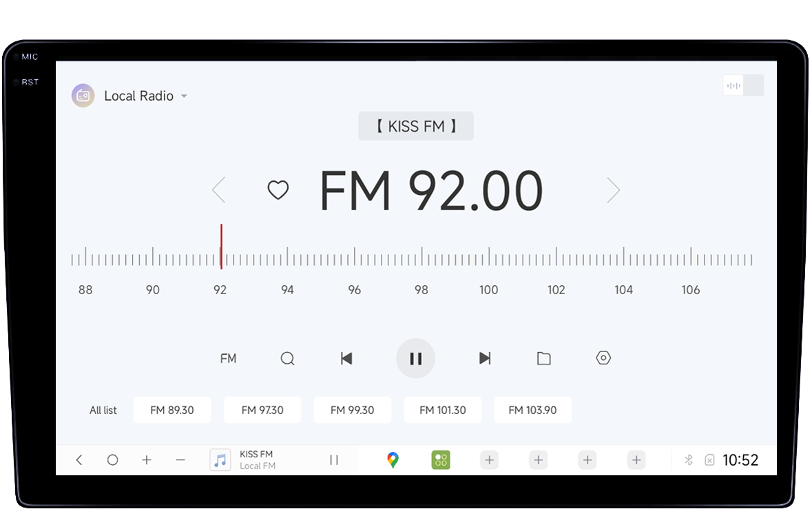The image size is (812, 529).
Task: Click KISS FM Local FM now-playing text
Action: (x=258, y=459)
